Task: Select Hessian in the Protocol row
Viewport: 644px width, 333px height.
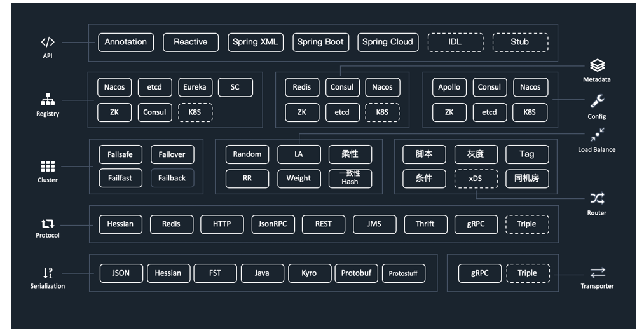Action: [120, 224]
